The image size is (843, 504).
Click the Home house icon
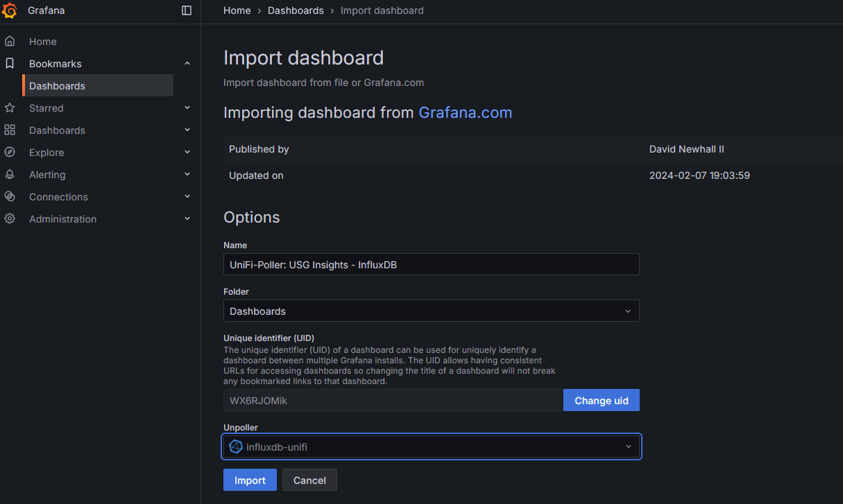click(x=10, y=42)
